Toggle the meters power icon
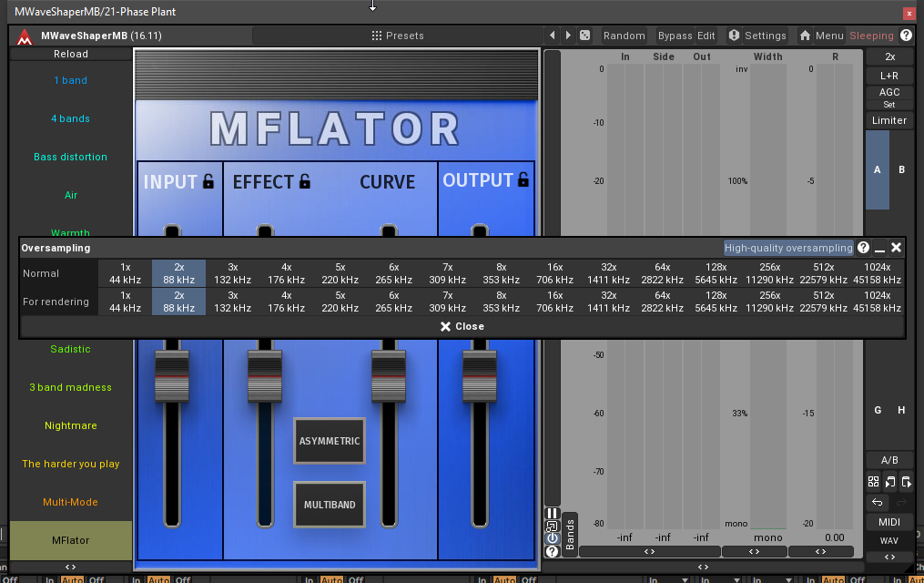 tap(553, 538)
